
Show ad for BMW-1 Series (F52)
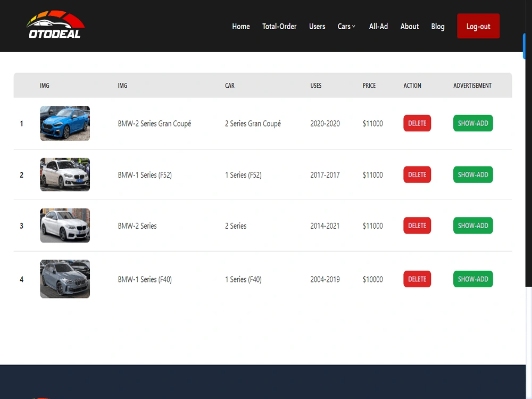click(x=473, y=174)
